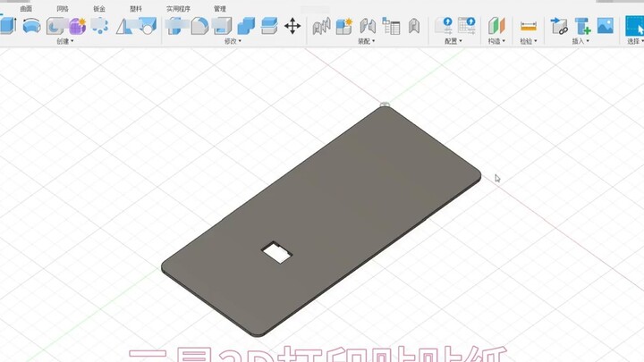Expand the 插入 dropdown

pos(580,41)
